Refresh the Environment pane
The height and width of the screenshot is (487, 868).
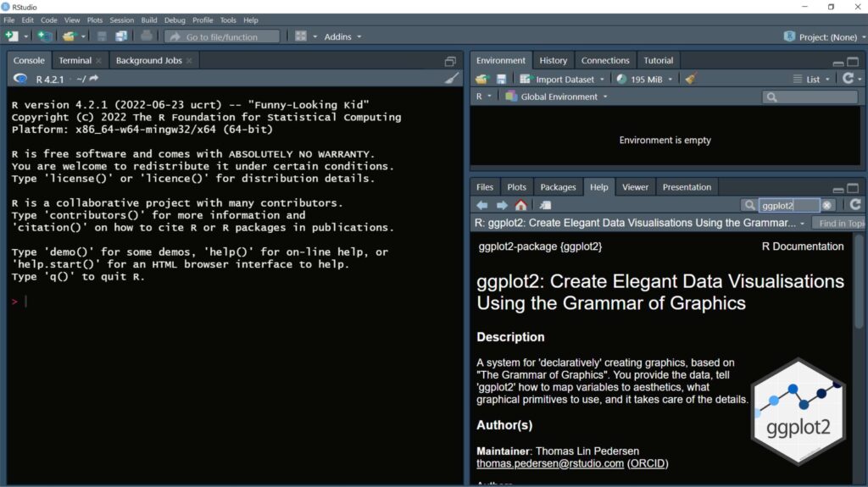point(848,79)
